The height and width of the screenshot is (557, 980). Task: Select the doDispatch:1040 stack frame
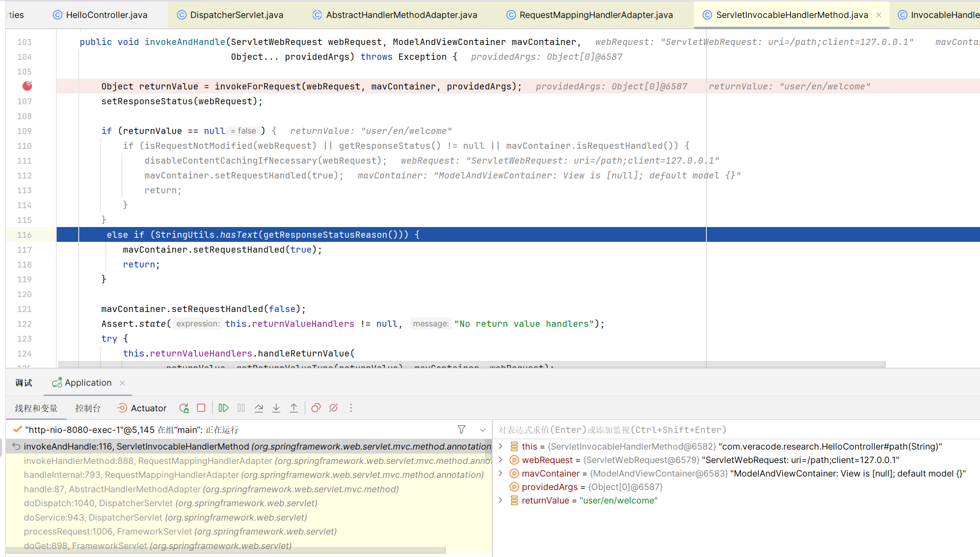[249, 503]
